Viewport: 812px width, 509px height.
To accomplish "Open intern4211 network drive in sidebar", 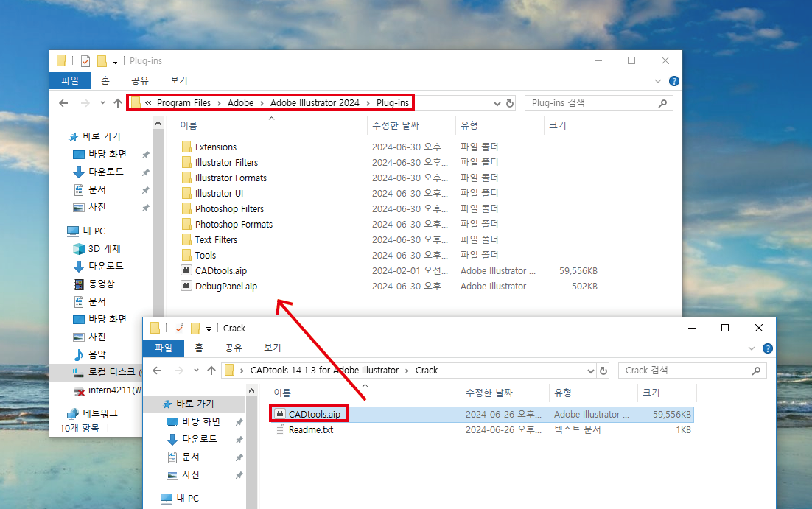I will 107,390.
